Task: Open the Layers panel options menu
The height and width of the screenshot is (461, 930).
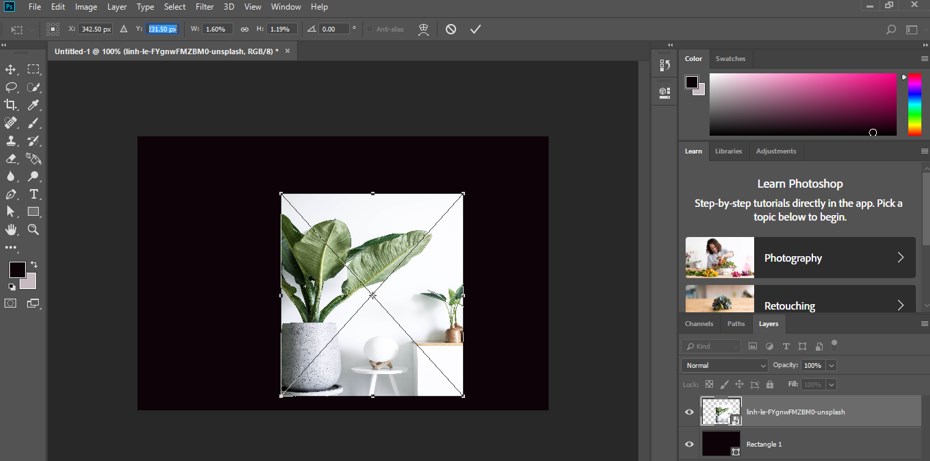Action: [924, 324]
